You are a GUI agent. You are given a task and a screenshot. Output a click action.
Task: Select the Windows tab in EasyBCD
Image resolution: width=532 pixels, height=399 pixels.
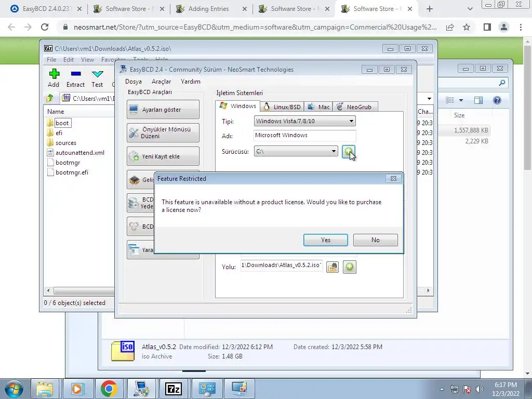[x=238, y=106]
